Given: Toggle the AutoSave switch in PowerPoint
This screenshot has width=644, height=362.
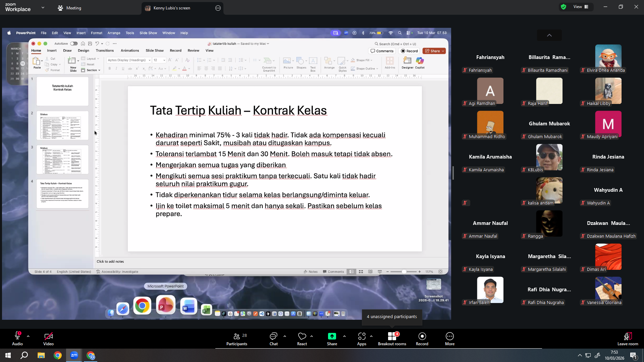Looking at the screenshot, I should (74, 44).
